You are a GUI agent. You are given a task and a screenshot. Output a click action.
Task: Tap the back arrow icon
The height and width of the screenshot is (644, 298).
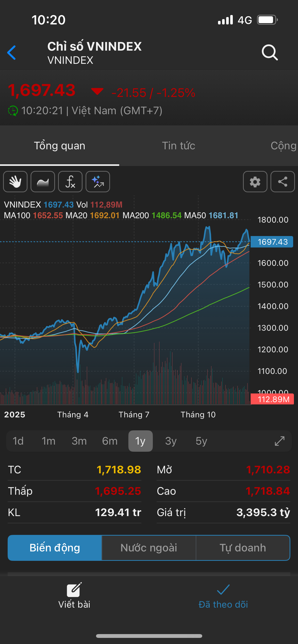coord(12,53)
